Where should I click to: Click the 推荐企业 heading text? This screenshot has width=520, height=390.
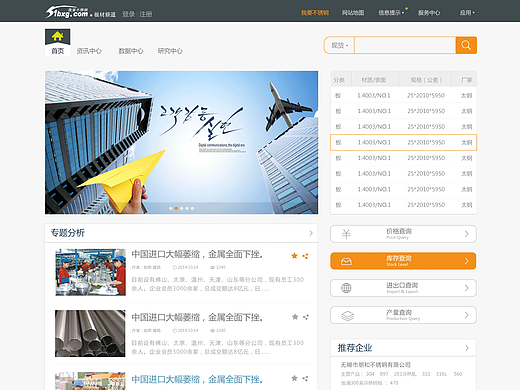(x=355, y=348)
